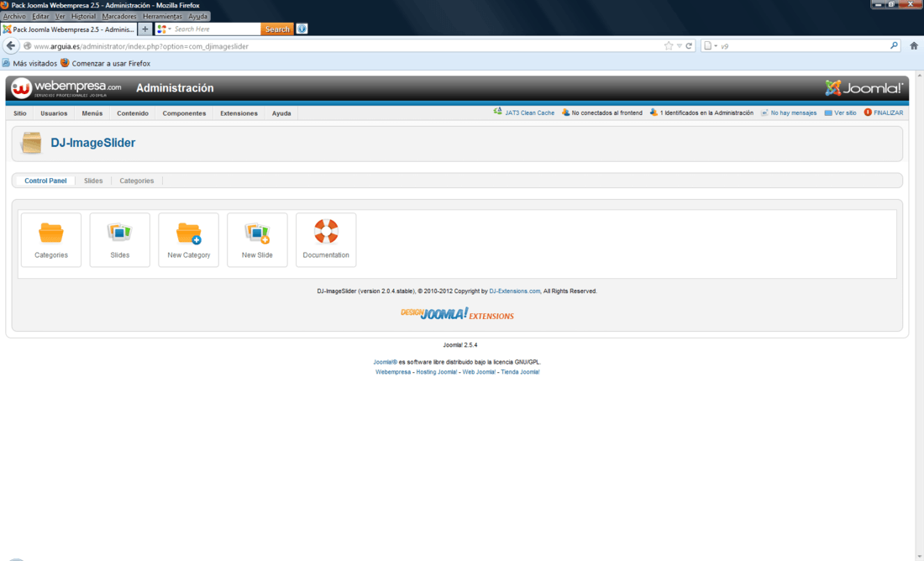Click the blue info icon beside Search
Image resolution: width=924 pixels, height=561 pixels.
302,29
